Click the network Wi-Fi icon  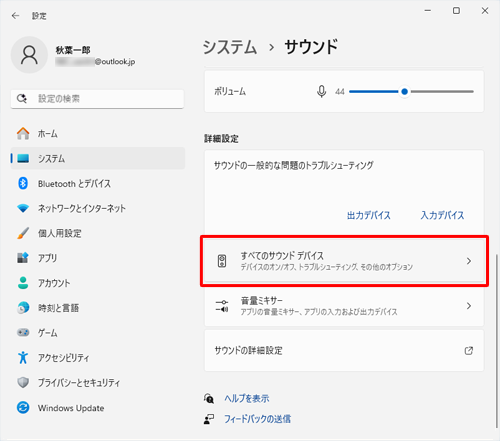(23, 208)
